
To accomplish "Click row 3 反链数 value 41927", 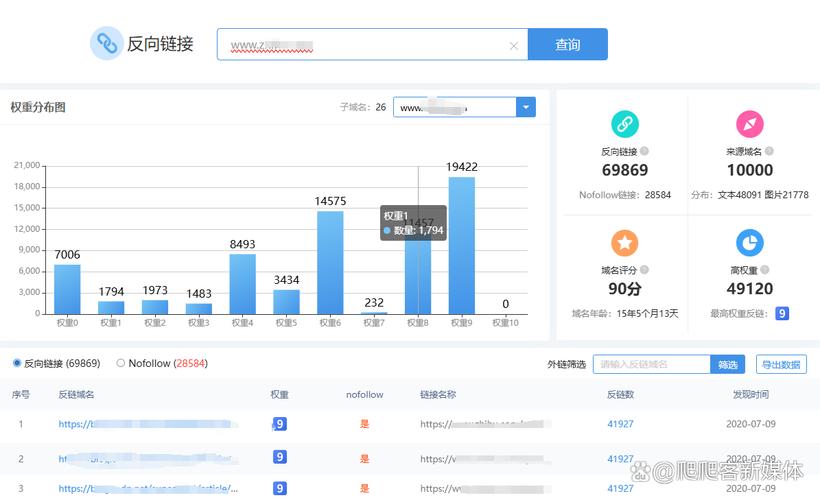I will [x=620, y=488].
